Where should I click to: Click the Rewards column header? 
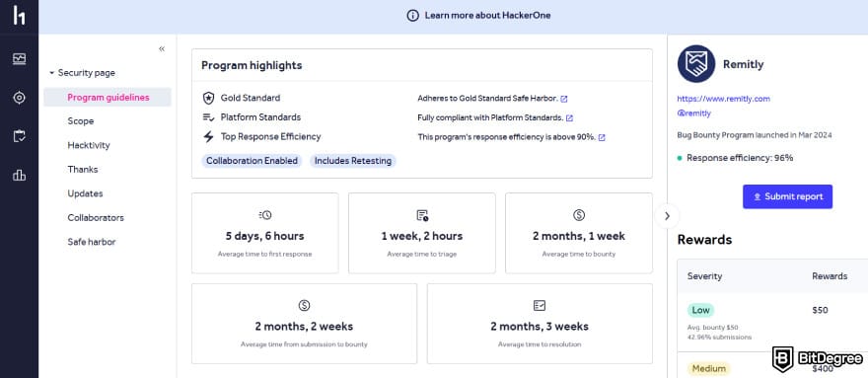(830, 276)
